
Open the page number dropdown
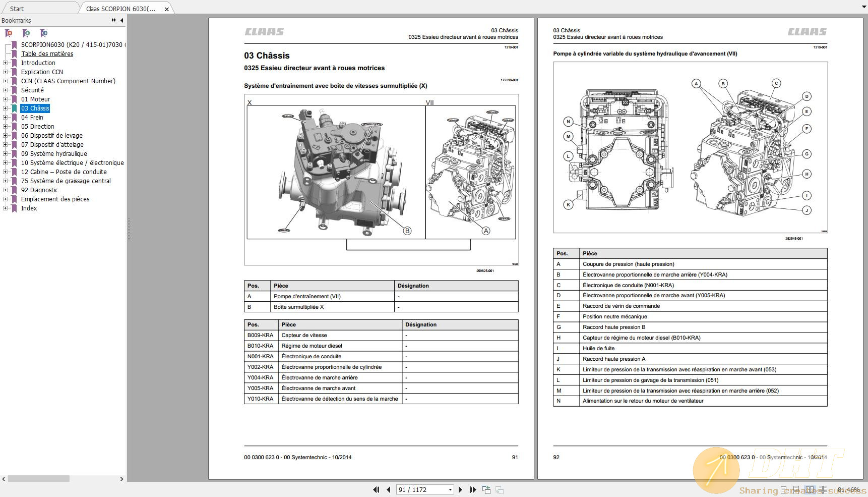(x=450, y=489)
